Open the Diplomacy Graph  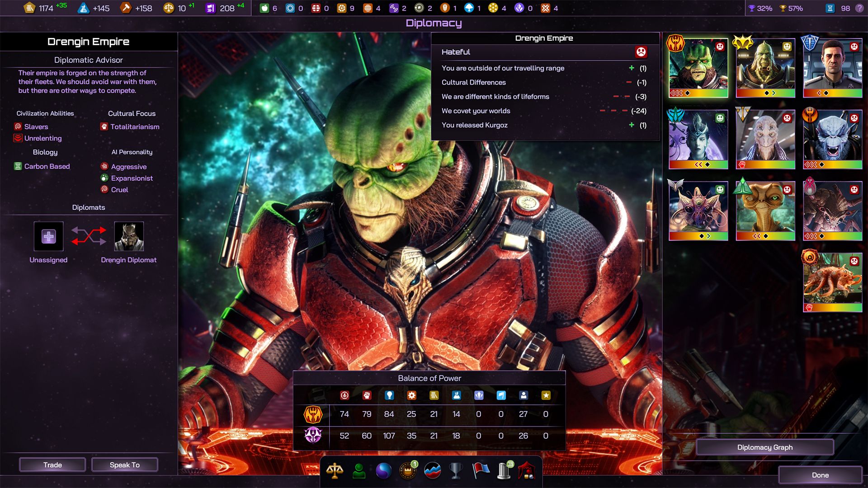click(764, 447)
